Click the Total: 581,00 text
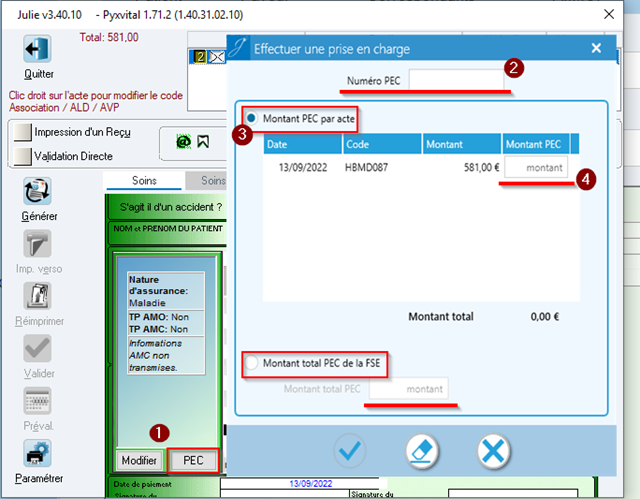The image size is (640, 499). (109, 38)
